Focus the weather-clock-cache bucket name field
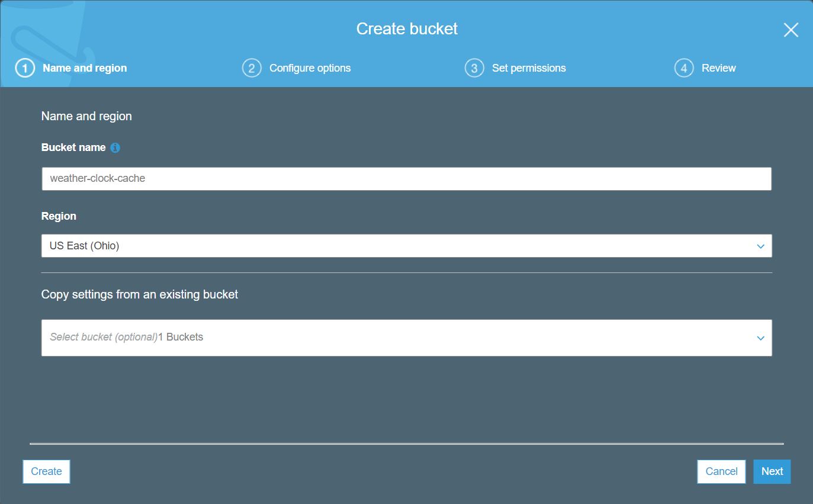This screenshot has height=504, width=813. pos(406,179)
